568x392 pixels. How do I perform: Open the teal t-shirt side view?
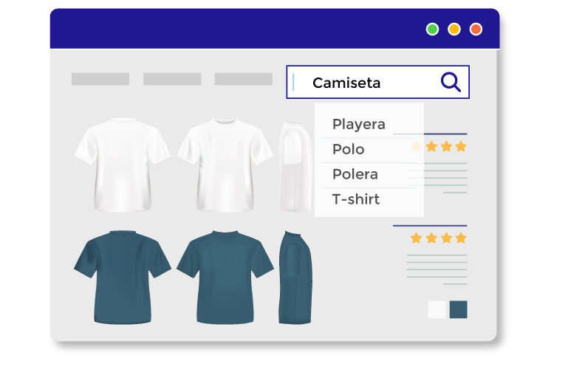point(295,278)
